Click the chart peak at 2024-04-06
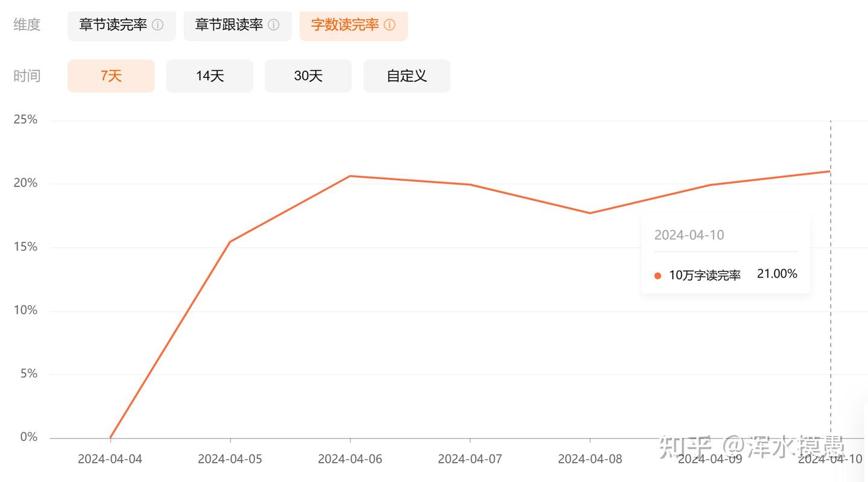The width and height of the screenshot is (868, 482). point(350,176)
